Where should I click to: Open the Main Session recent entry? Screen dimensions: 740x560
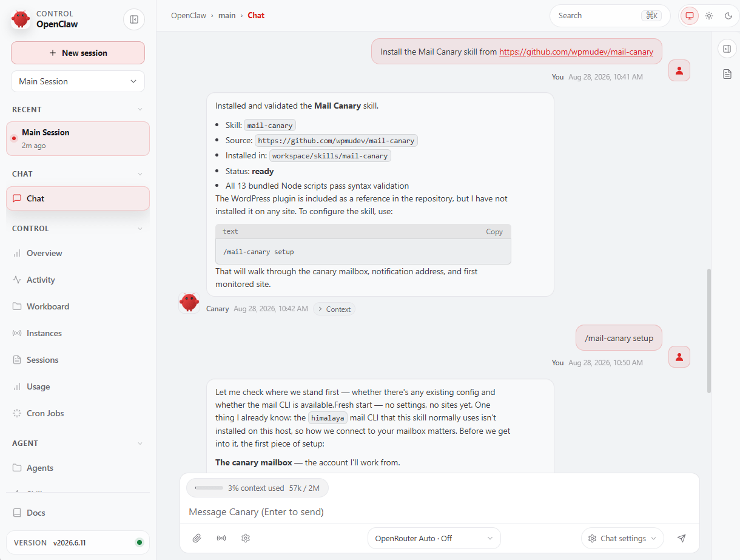tap(78, 138)
